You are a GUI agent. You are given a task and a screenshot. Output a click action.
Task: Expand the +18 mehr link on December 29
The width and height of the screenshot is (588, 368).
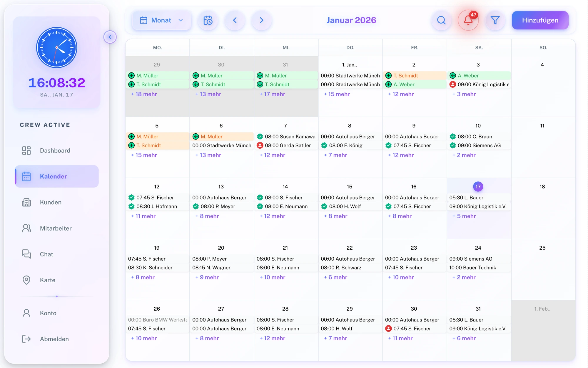coord(144,94)
